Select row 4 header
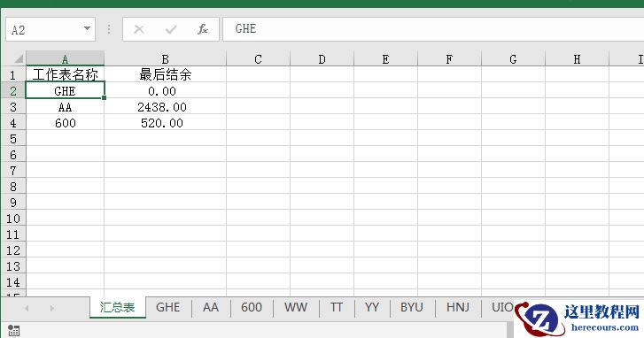Screen dimensions: 644x338 [13, 123]
